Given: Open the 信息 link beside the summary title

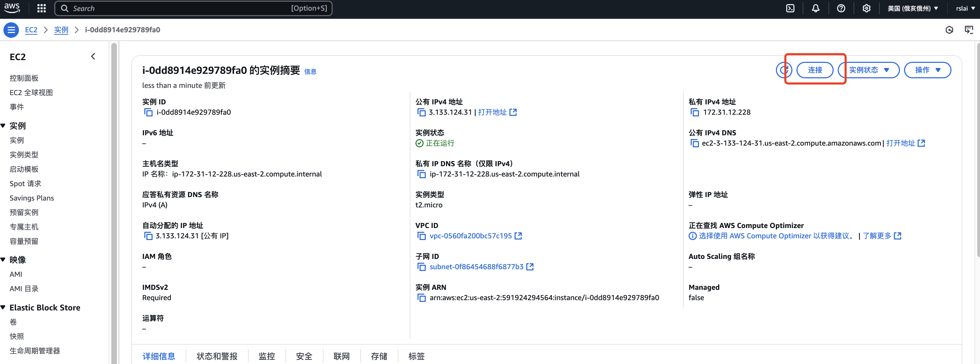Looking at the screenshot, I should pyautogui.click(x=310, y=71).
